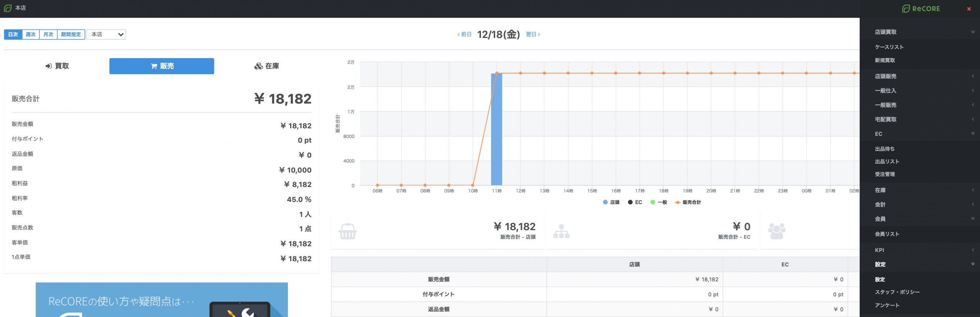Open スタッフ・ポリシー in the sidebar
980x317 pixels.
(897, 292)
